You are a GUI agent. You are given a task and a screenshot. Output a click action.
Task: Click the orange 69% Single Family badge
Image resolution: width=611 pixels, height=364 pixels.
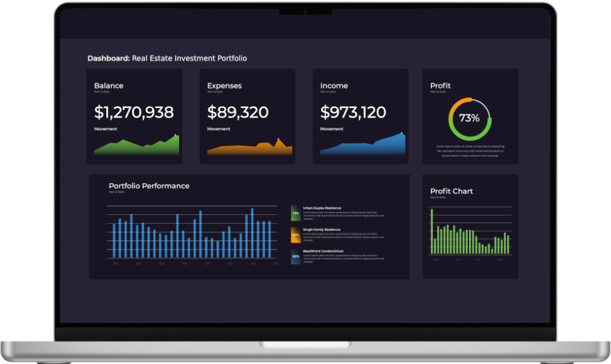click(x=296, y=235)
